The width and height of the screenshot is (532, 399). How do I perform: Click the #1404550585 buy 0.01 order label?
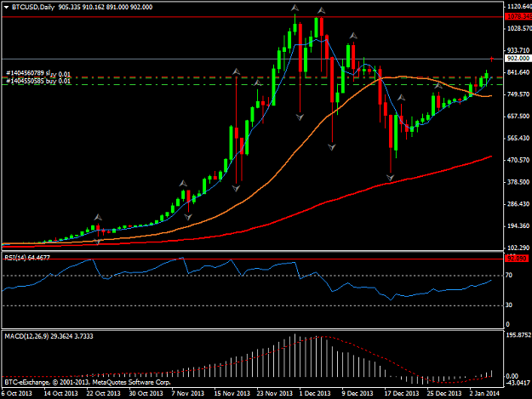click(x=38, y=81)
